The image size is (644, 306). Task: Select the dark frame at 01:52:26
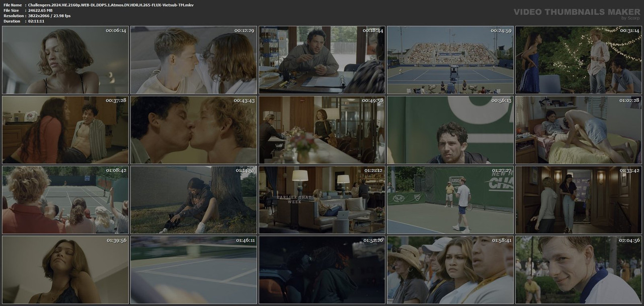[x=322, y=270]
